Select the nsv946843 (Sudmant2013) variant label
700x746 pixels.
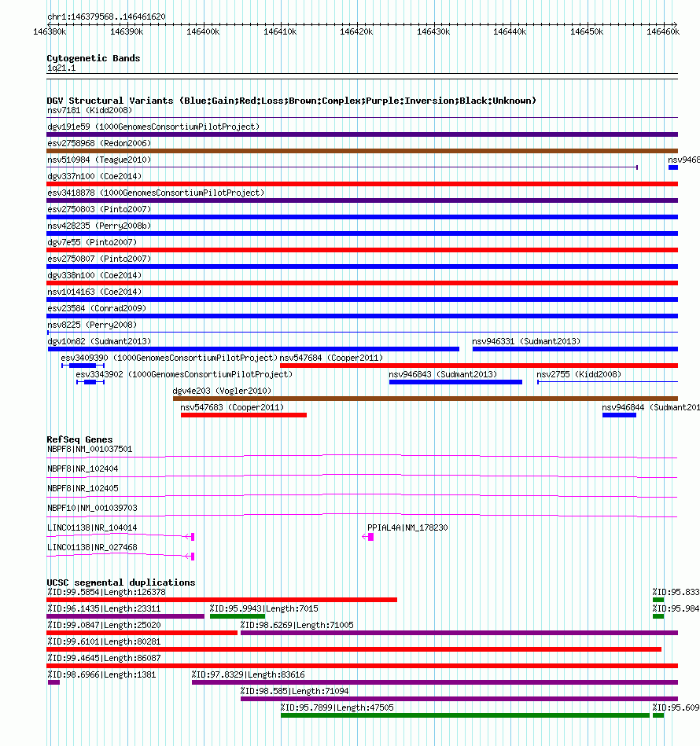click(x=443, y=374)
